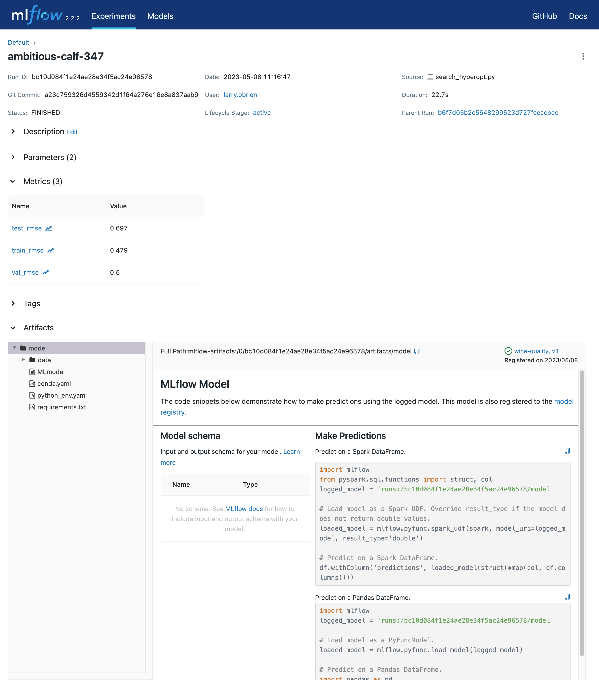Copy the artifact full path
Viewport: 599px width, 700px height.
[x=417, y=351]
